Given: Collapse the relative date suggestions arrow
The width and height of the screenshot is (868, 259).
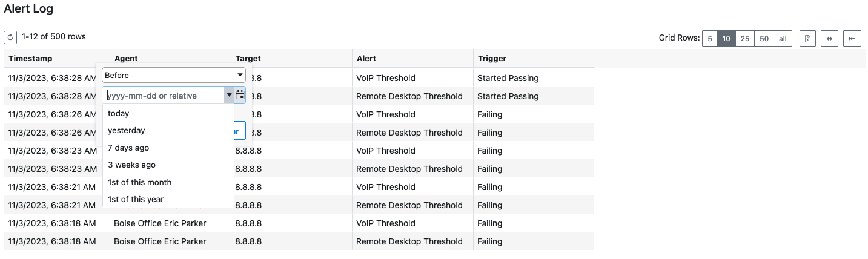Looking at the screenshot, I should coord(228,95).
